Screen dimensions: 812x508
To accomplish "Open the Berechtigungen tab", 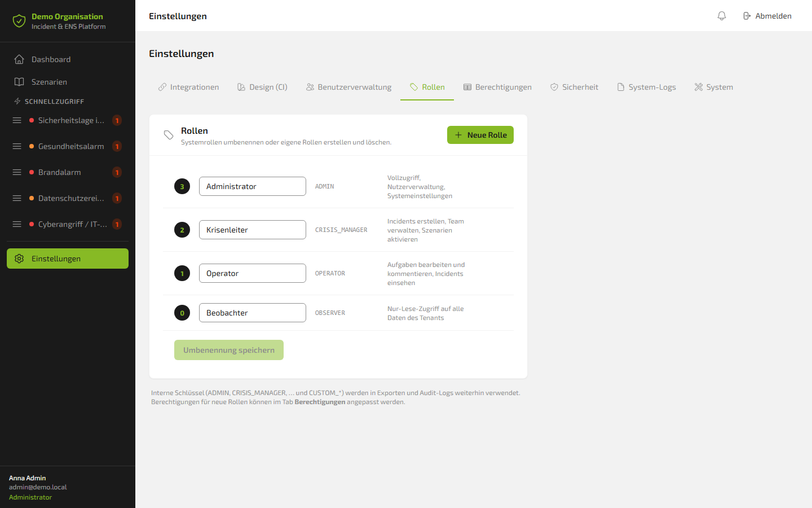I will pos(497,87).
